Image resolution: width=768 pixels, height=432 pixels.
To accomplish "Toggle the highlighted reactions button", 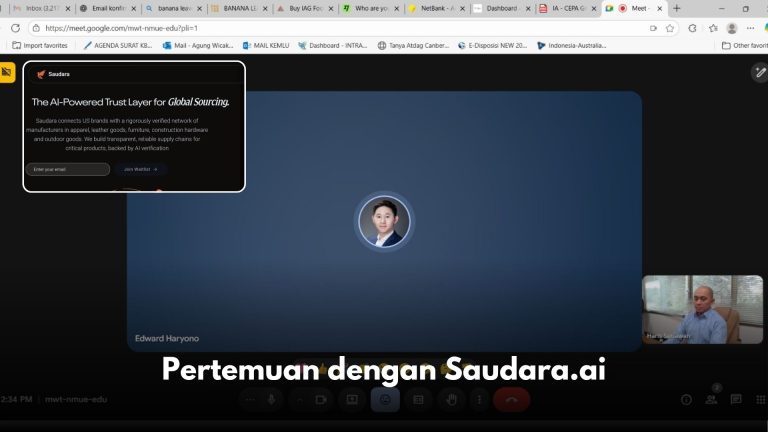I will coord(385,400).
